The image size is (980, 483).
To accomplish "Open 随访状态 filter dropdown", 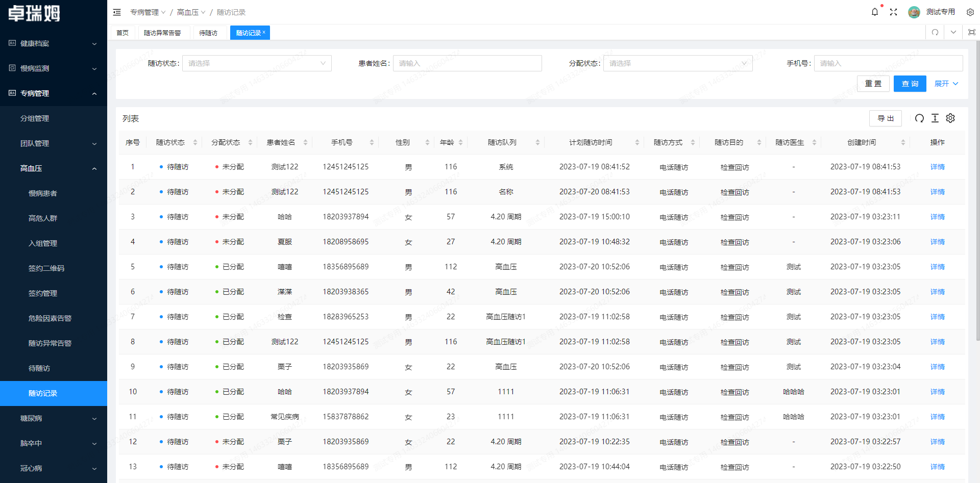I will click(x=257, y=63).
